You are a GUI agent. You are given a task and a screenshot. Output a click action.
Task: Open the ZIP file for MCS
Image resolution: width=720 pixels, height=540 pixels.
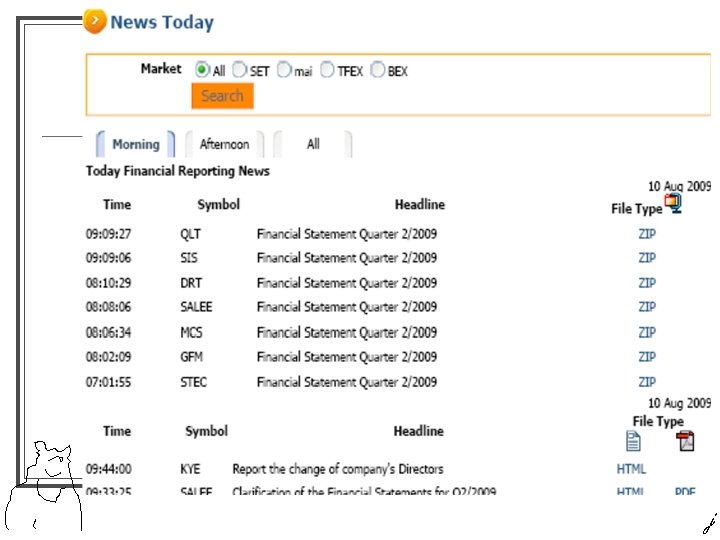[647, 332]
